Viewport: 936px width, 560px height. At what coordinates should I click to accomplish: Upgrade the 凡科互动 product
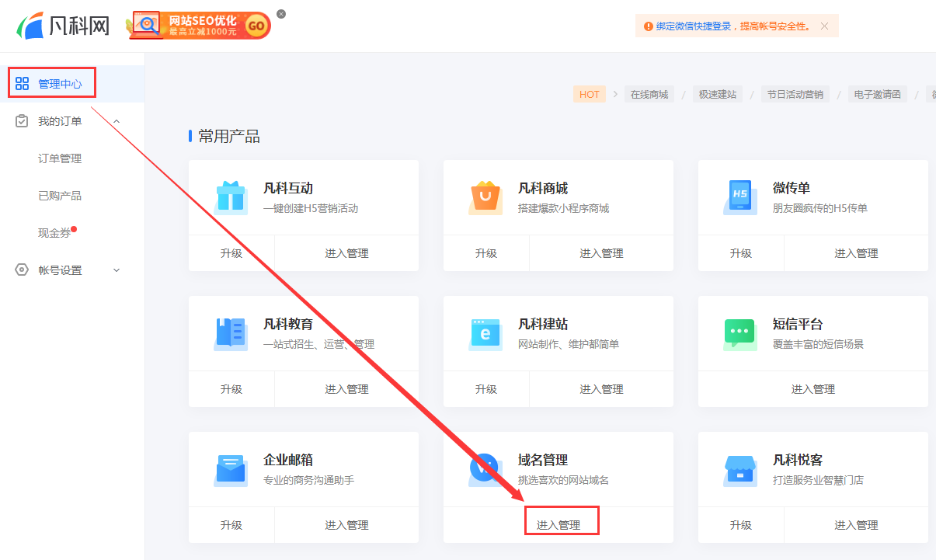pyautogui.click(x=231, y=253)
